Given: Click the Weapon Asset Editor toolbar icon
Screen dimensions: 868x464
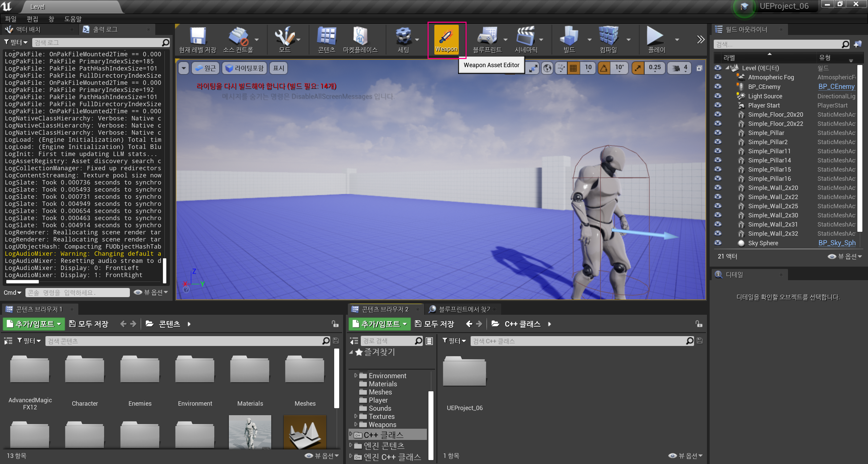Looking at the screenshot, I should [x=446, y=37].
